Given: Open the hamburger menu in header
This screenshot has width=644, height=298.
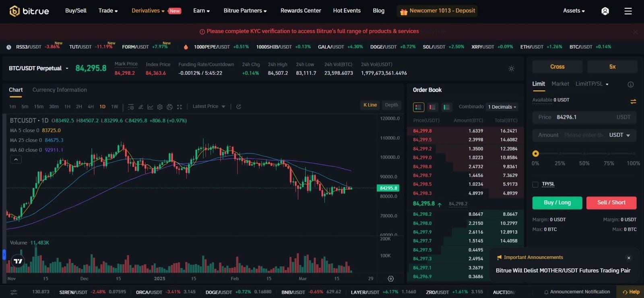Looking at the screenshot, I should (x=628, y=11).
